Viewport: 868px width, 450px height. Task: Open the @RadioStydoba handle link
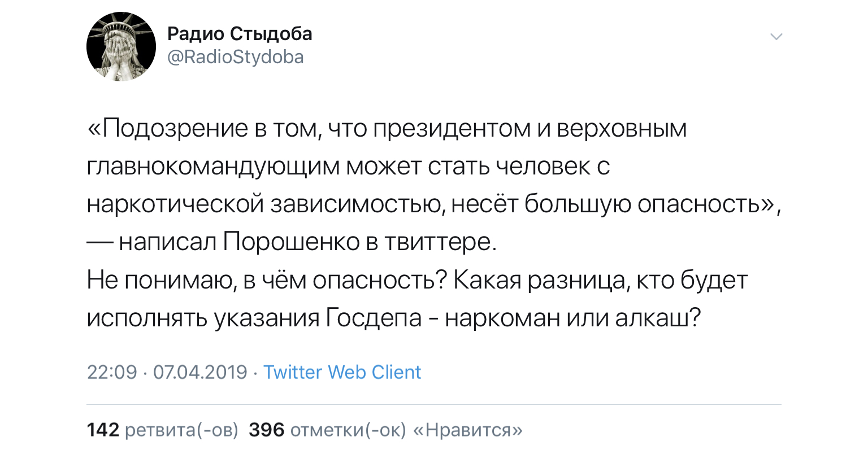(236, 57)
